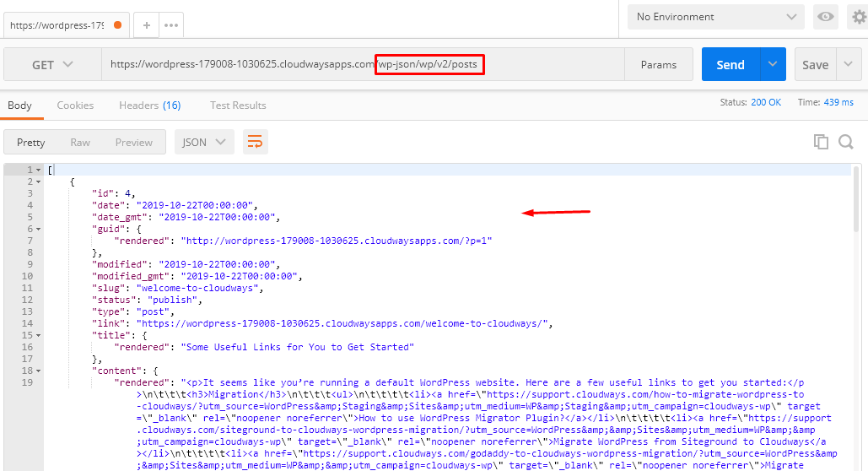The width and height of the screenshot is (868, 471).
Task: Copy response body to clipboard
Action: [821, 142]
